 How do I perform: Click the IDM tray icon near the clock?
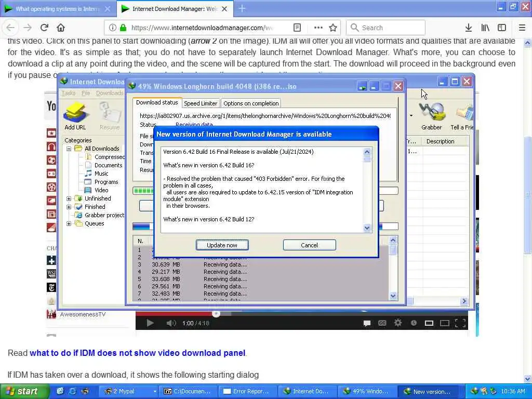click(x=474, y=391)
